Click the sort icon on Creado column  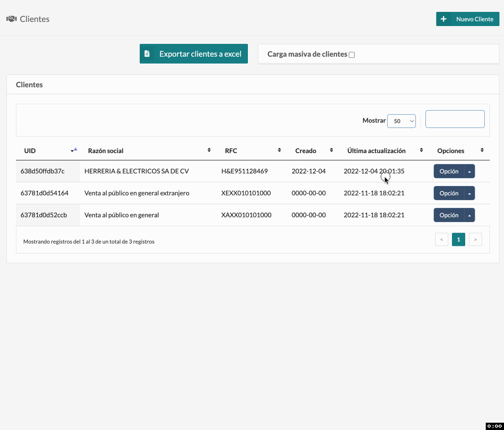point(332,149)
